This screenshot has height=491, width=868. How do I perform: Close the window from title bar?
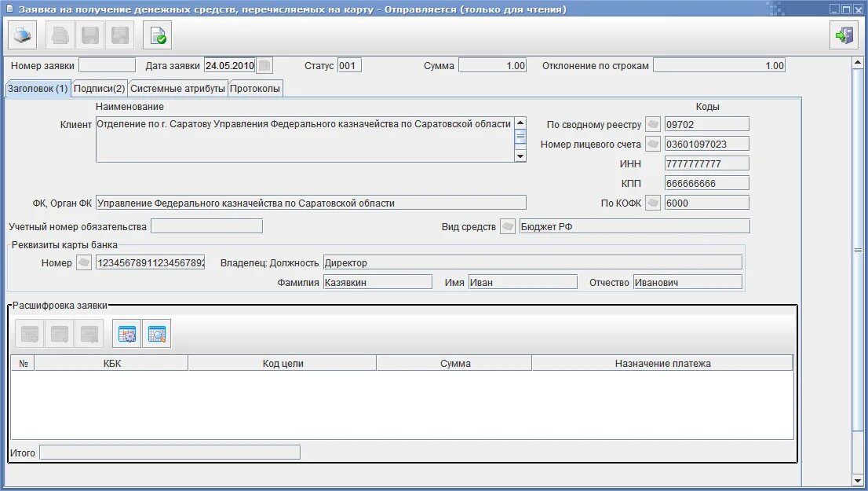859,9
